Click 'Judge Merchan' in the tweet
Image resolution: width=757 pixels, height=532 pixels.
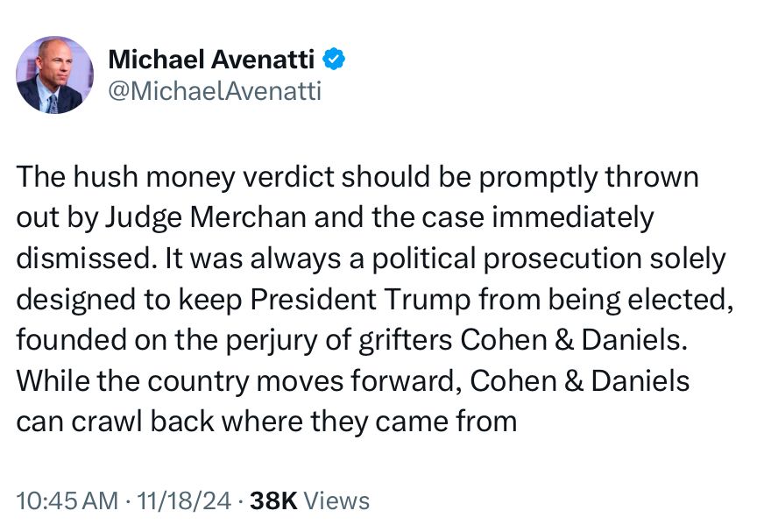206,217
